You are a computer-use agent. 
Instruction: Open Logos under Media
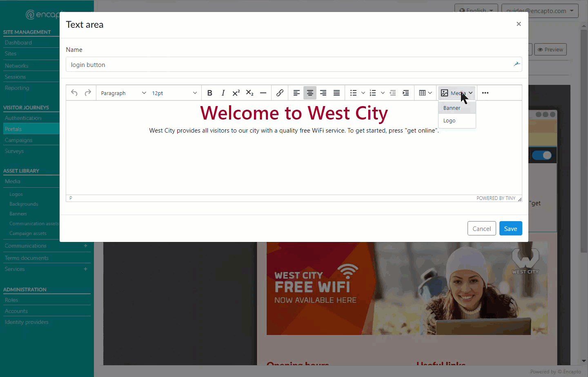pyautogui.click(x=16, y=194)
